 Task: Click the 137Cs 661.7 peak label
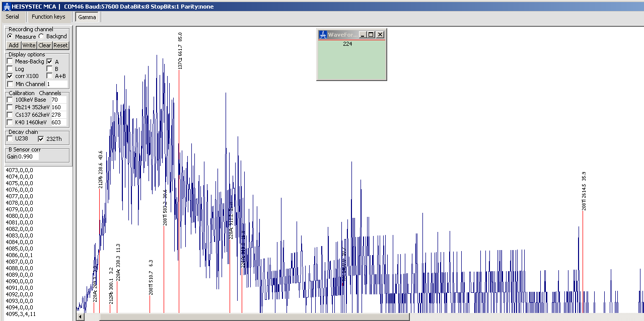point(180,51)
